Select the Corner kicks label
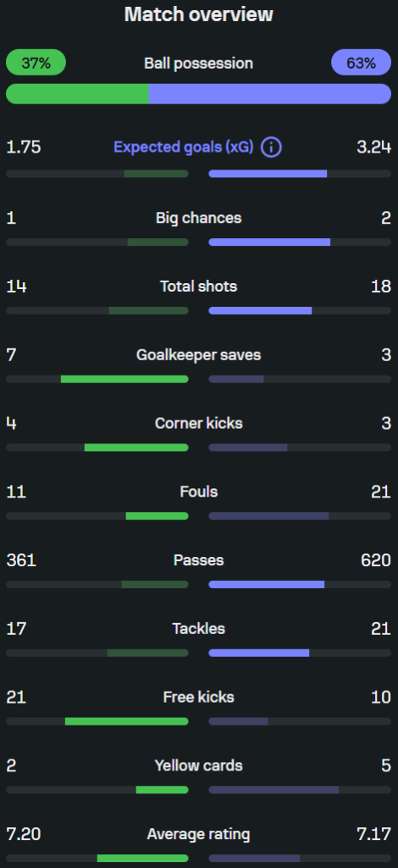 coord(198,424)
